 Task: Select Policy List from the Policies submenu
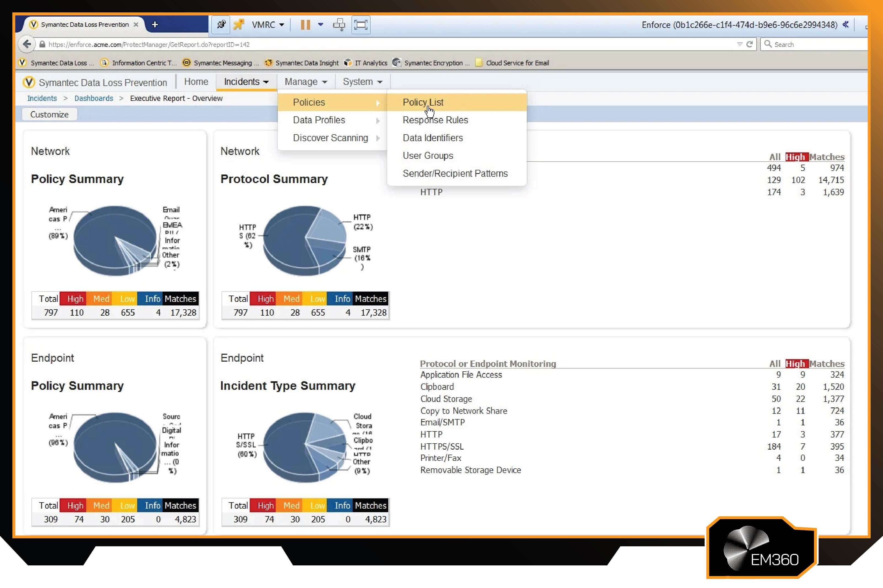422,102
